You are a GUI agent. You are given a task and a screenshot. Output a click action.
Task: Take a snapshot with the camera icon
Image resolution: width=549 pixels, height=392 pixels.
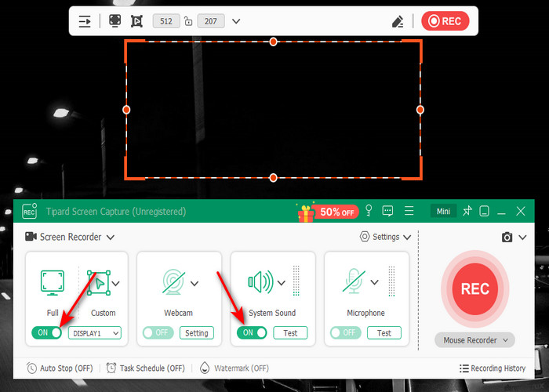(507, 238)
